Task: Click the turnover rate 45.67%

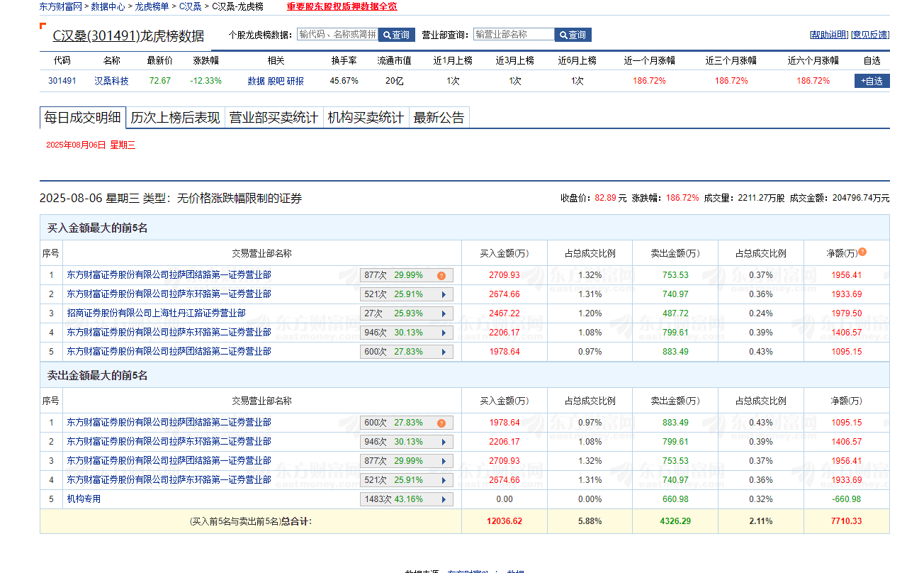Action: coord(344,81)
